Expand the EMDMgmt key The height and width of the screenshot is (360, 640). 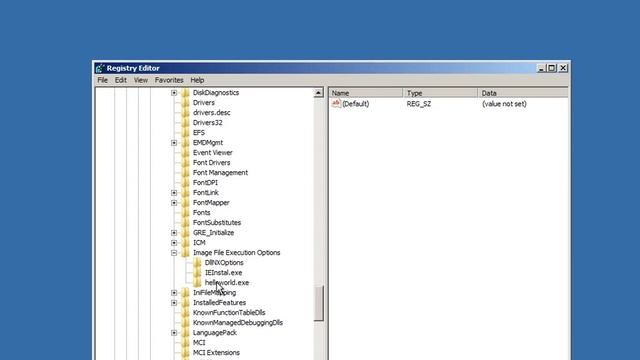click(x=174, y=143)
